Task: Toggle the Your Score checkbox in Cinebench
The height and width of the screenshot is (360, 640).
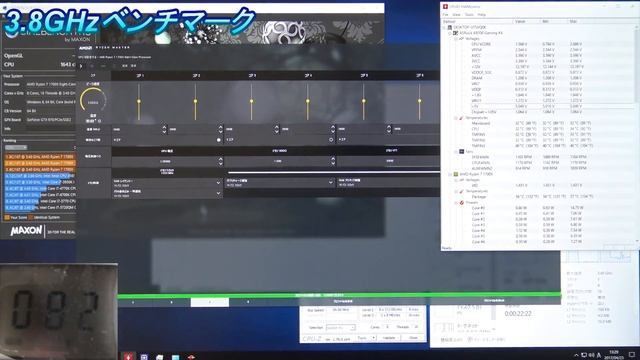Action: tap(7, 218)
